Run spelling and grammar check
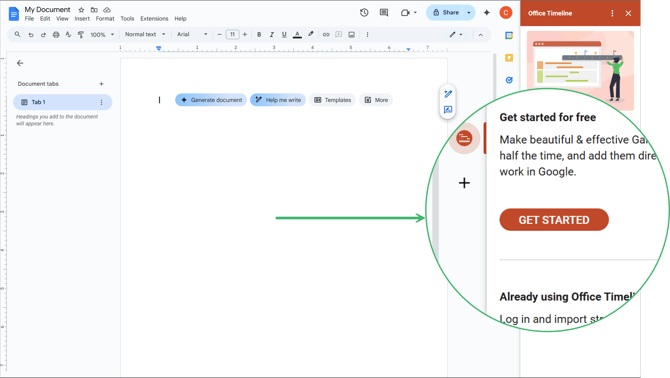 (x=68, y=35)
